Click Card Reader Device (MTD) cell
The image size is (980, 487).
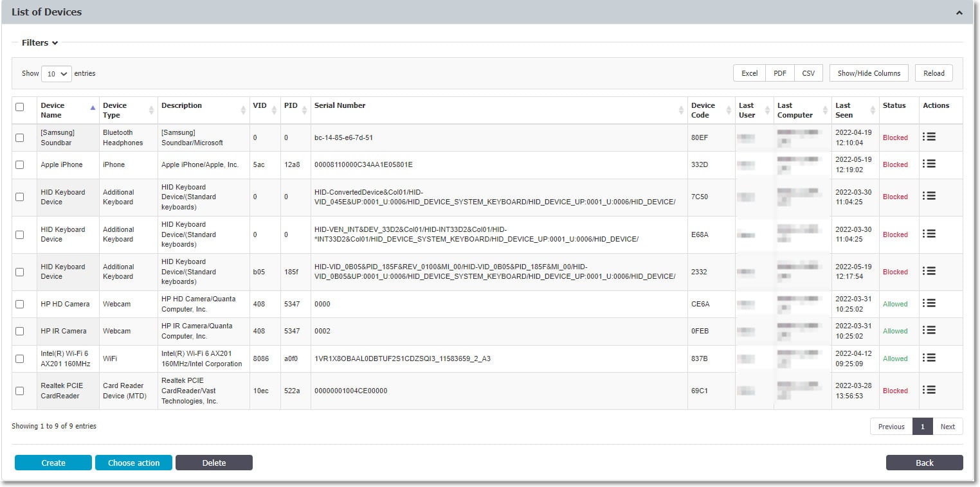click(x=129, y=391)
